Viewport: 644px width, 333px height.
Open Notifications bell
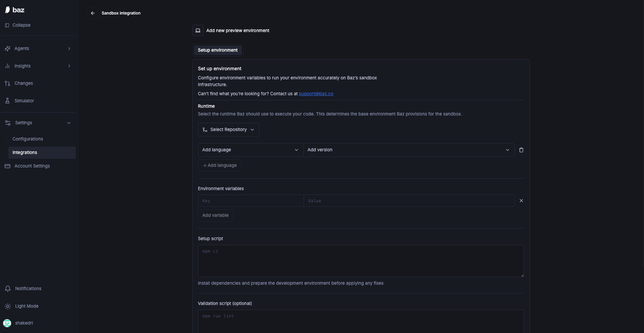point(7,289)
